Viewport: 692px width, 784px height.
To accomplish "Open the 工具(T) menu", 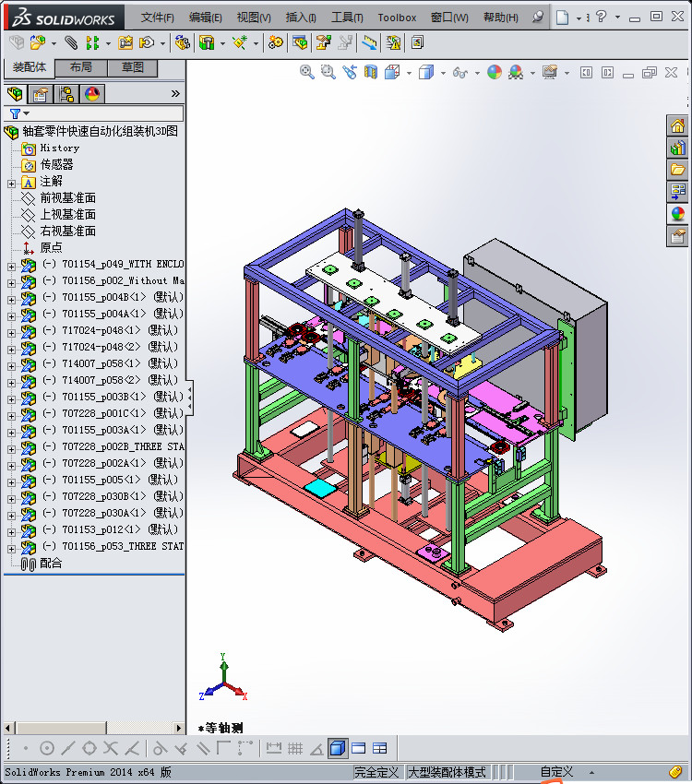I will [x=347, y=18].
